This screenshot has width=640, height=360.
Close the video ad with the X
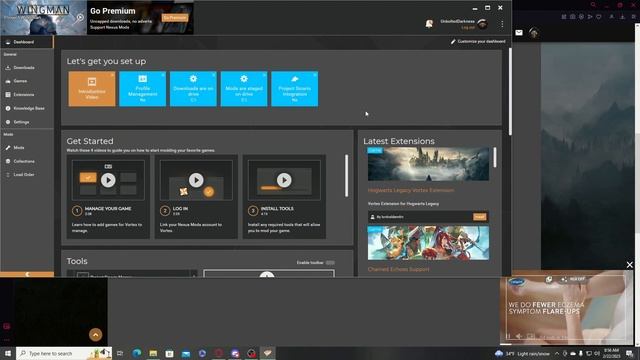(x=630, y=265)
